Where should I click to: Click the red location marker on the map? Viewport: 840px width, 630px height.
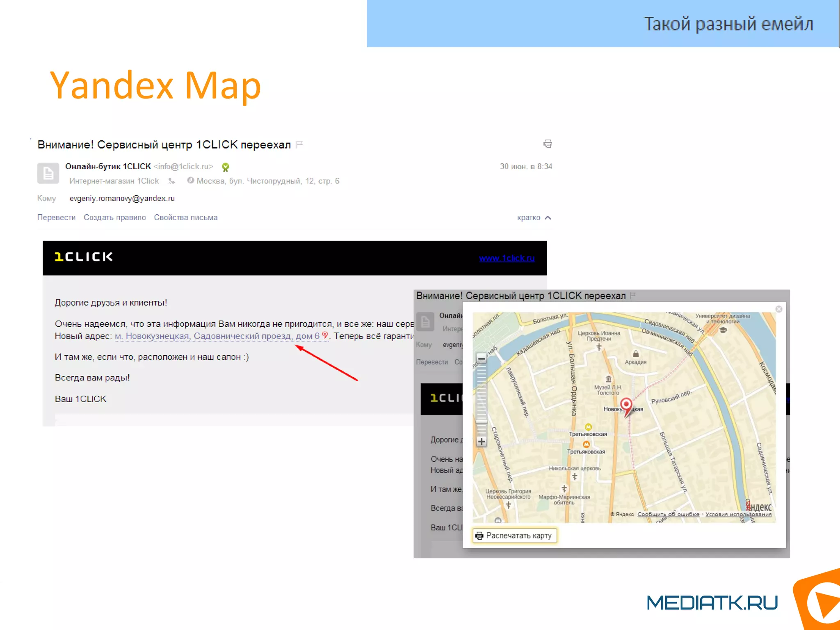[626, 407]
